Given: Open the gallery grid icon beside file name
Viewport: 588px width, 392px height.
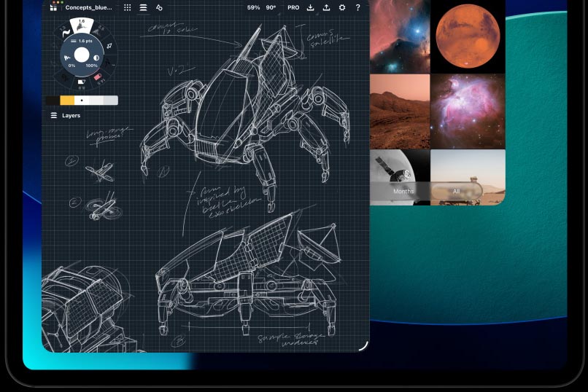Looking at the screenshot, I should [53, 7].
